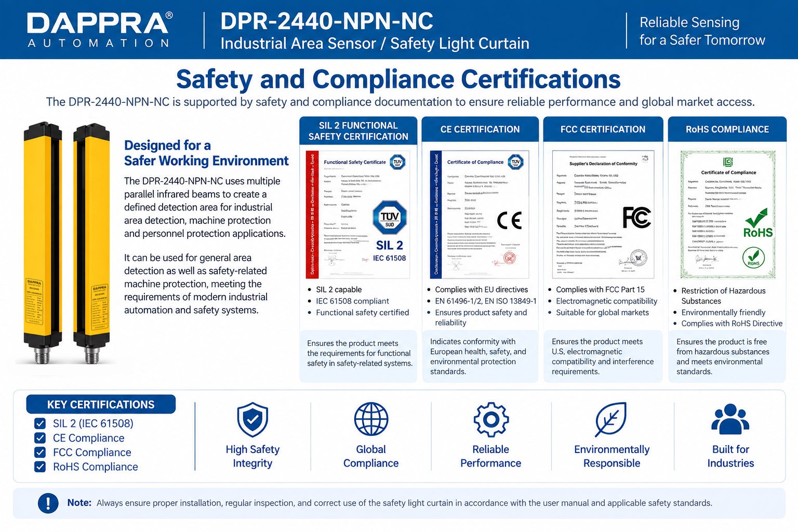Select the SIL 2 Functional Safety Certification header
Viewport: 798px width, 532px height.
(x=358, y=130)
